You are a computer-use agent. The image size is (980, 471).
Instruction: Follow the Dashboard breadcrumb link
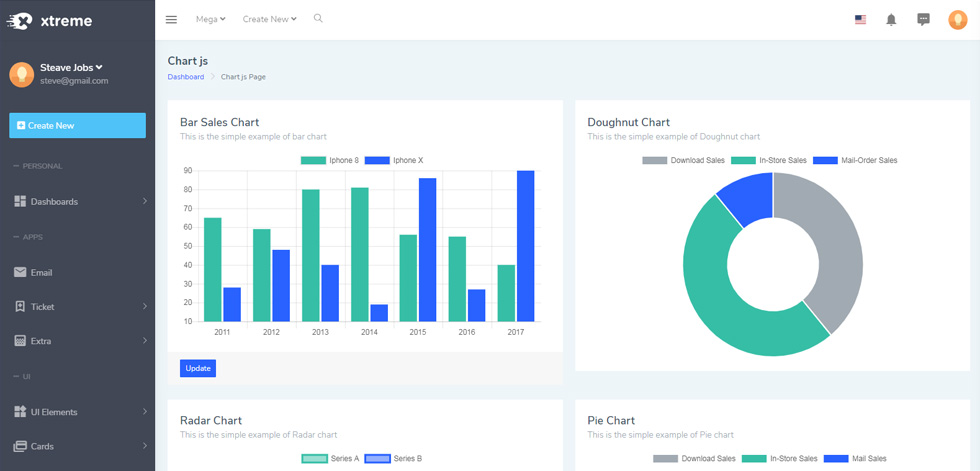click(x=186, y=77)
